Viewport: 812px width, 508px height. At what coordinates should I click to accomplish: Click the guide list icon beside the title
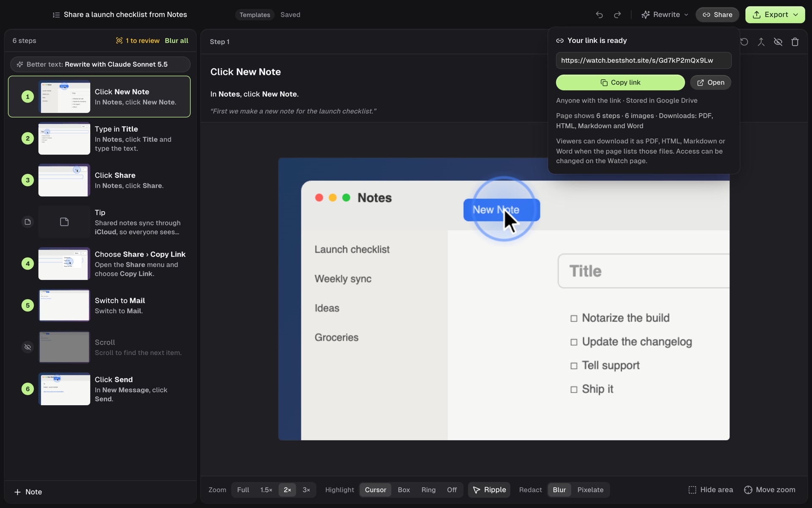56,15
